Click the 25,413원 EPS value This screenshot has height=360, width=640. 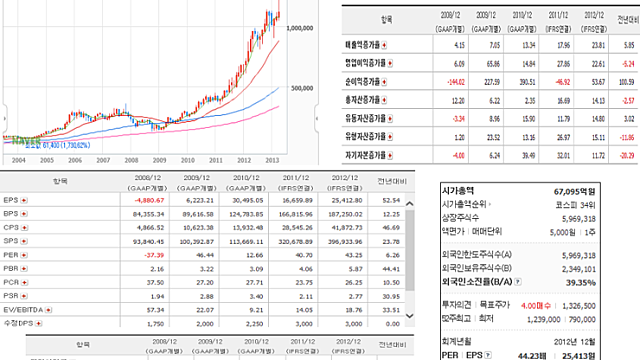(579, 356)
